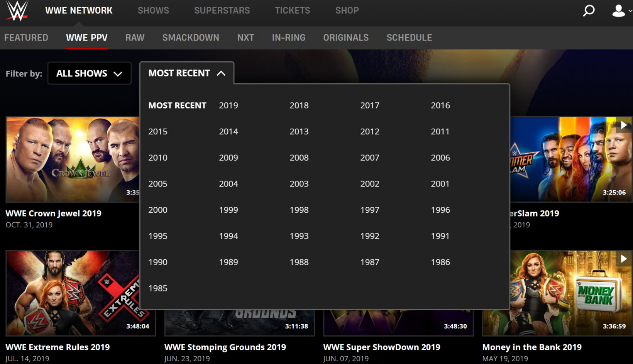Open WWE Stomping Grounds 2019 title link
Screen dimensions: 633x364
[225, 347]
